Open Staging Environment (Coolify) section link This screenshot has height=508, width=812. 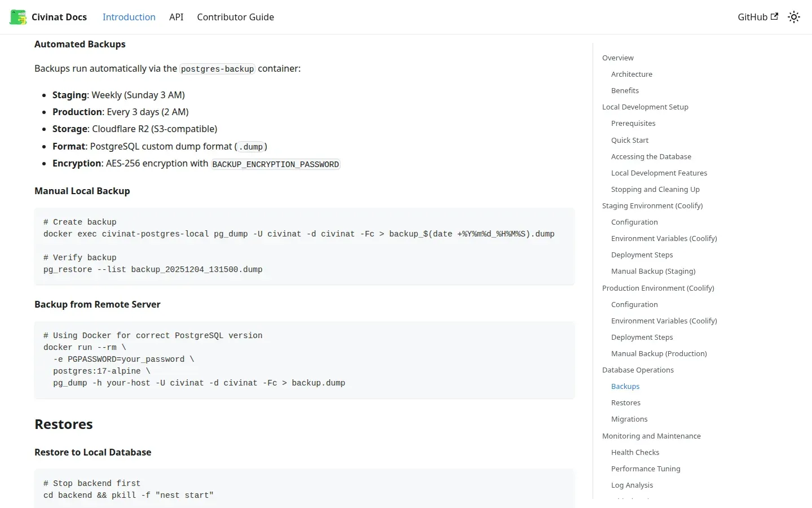[x=652, y=205]
